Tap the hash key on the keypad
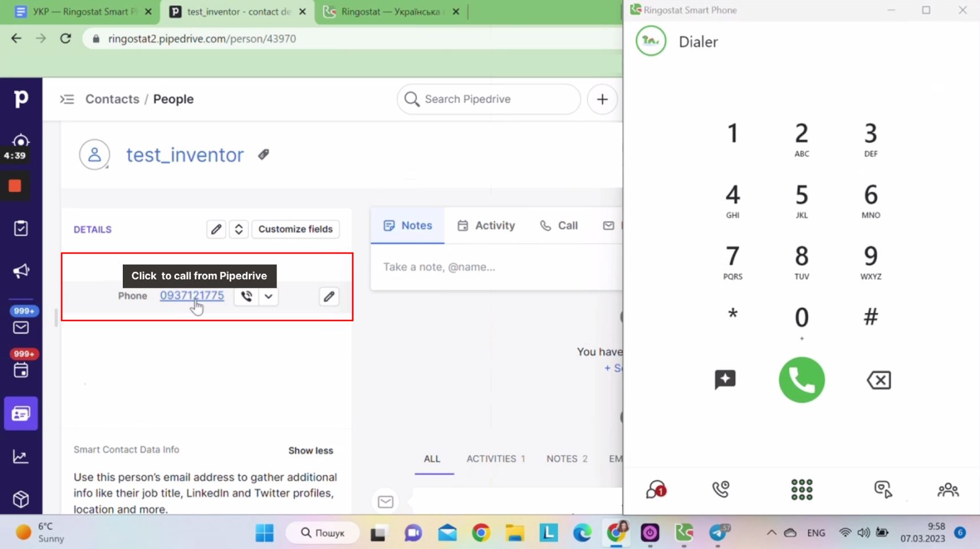The height and width of the screenshot is (549, 980). pyautogui.click(x=870, y=316)
